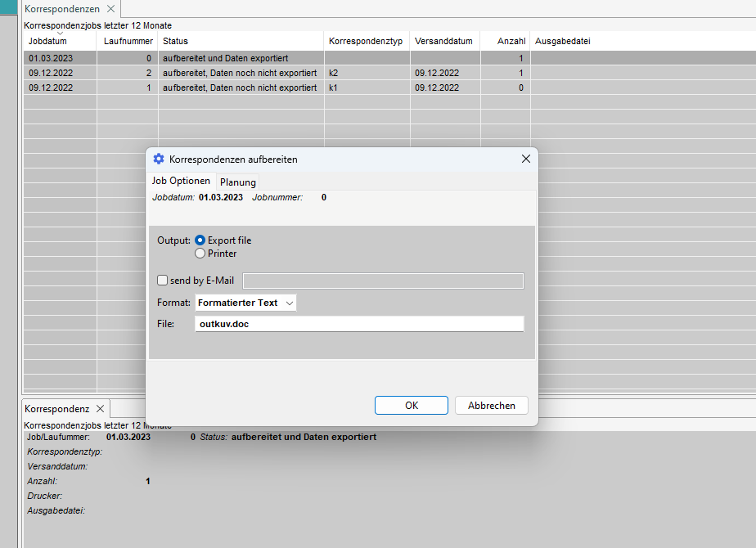Click the Abbrechen button
756x548 pixels.
[x=492, y=406]
